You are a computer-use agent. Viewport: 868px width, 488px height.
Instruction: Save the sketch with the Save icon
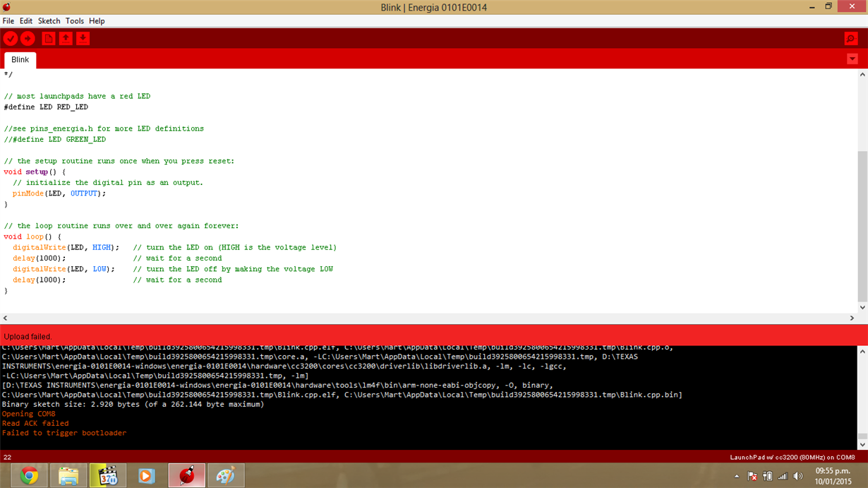(x=83, y=38)
